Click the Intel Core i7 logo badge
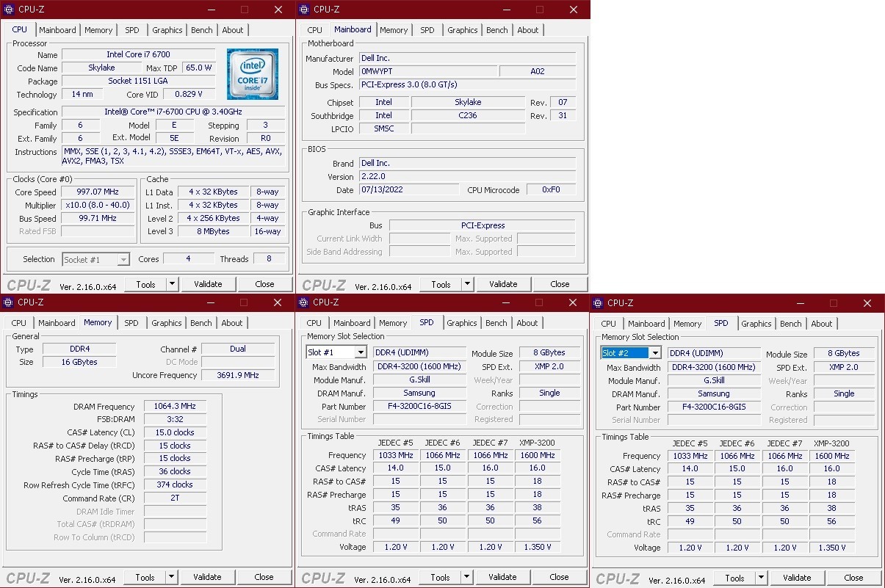This screenshot has width=885, height=588. tap(253, 74)
